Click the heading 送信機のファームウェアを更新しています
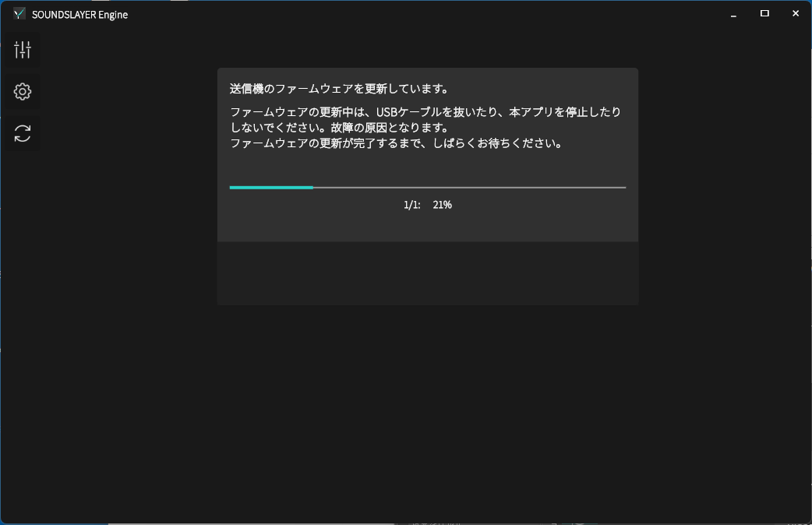 point(338,88)
